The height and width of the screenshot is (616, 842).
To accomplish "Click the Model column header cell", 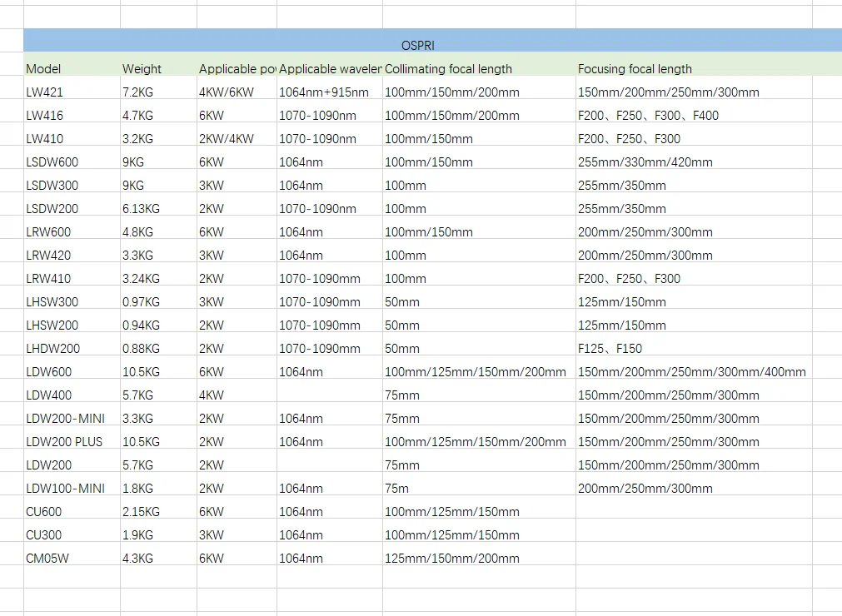I will point(72,64).
